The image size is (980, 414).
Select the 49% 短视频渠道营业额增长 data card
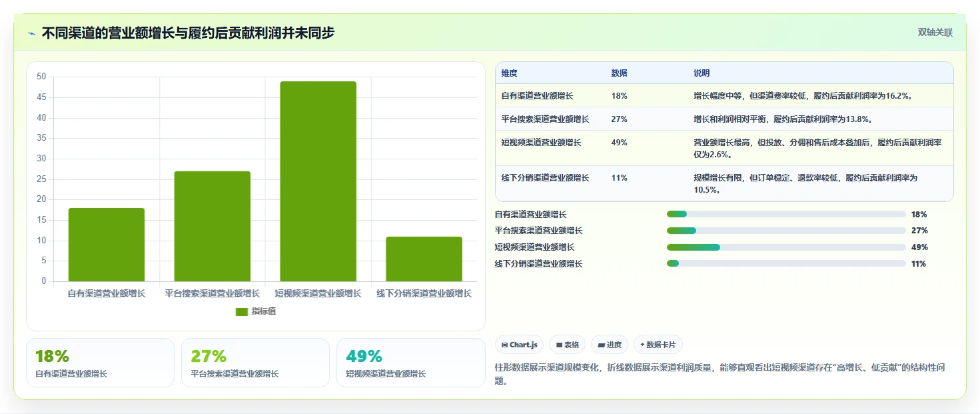[x=411, y=363]
